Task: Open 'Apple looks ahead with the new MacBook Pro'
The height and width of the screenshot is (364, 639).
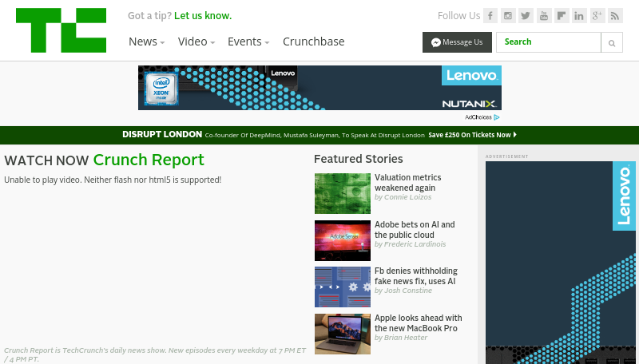Action: click(418, 322)
